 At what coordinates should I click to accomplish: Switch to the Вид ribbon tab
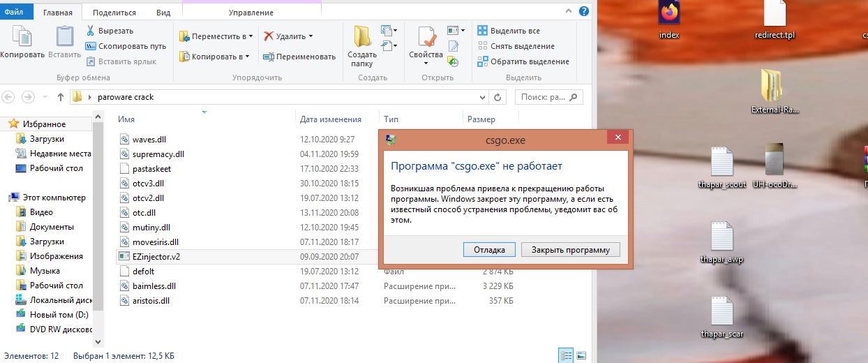tap(163, 13)
